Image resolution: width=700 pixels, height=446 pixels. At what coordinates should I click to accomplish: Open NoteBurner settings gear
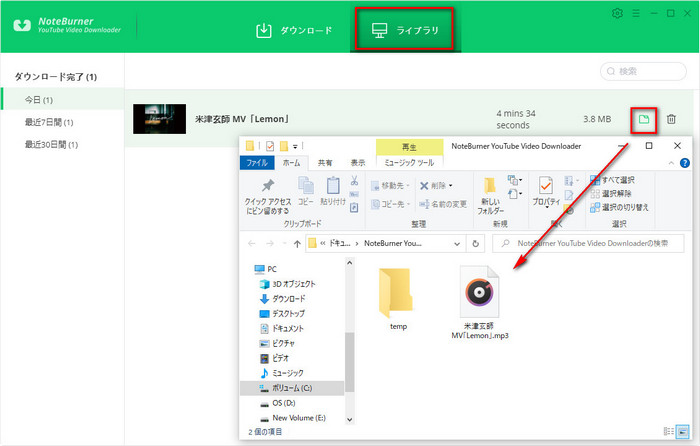pos(617,13)
